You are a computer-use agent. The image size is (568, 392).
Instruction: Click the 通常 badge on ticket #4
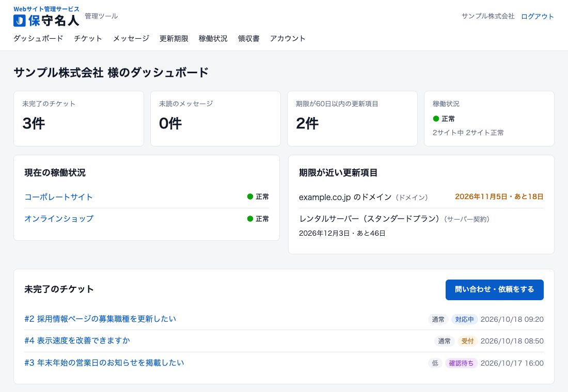(445, 341)
